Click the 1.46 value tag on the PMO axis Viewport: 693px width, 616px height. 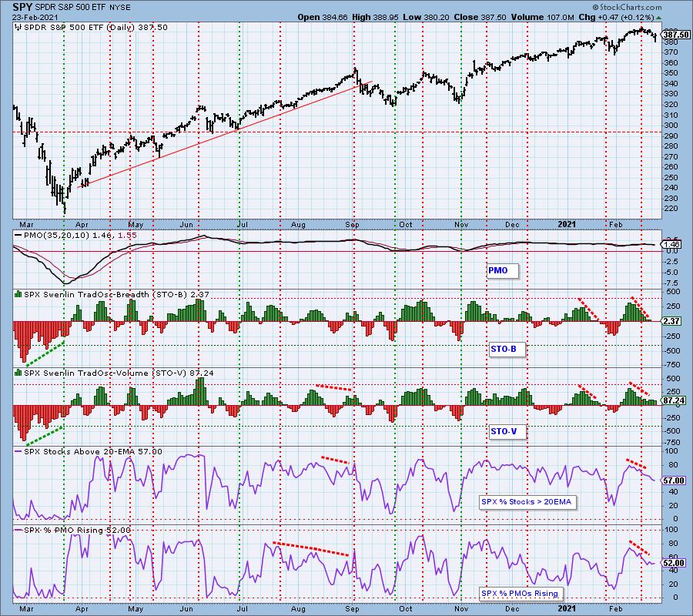click(671, 244)
